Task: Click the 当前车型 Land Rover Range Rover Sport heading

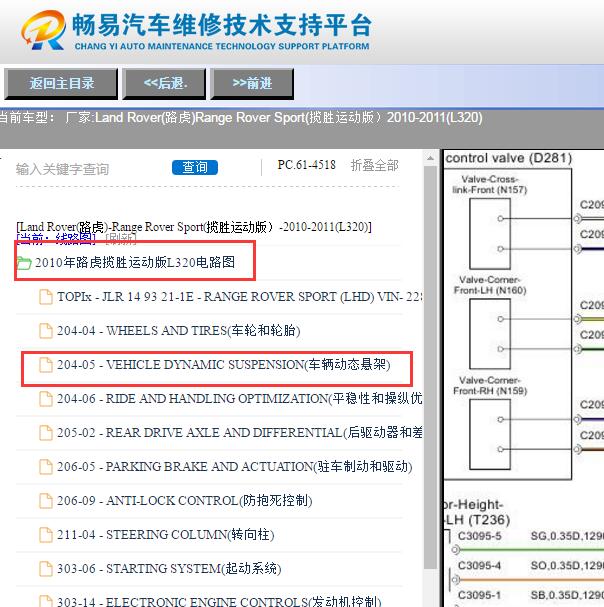Action: (241, 117)
